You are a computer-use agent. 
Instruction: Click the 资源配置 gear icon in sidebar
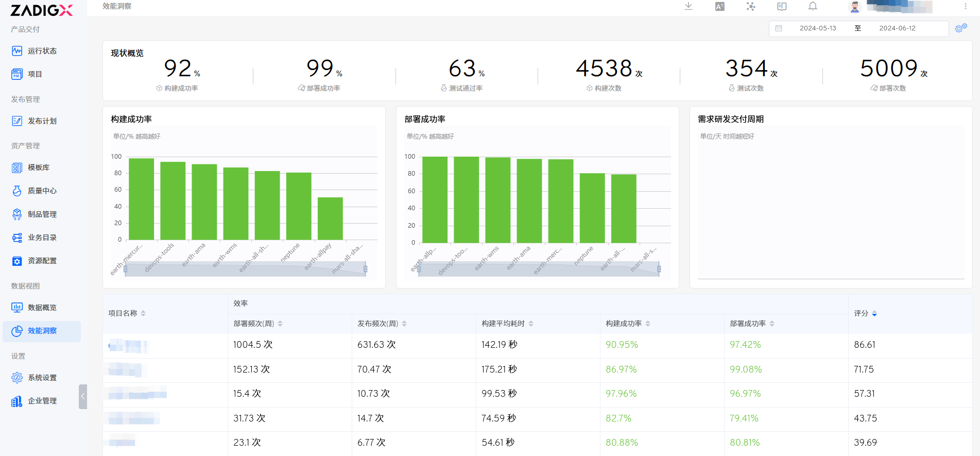(17, 261)
